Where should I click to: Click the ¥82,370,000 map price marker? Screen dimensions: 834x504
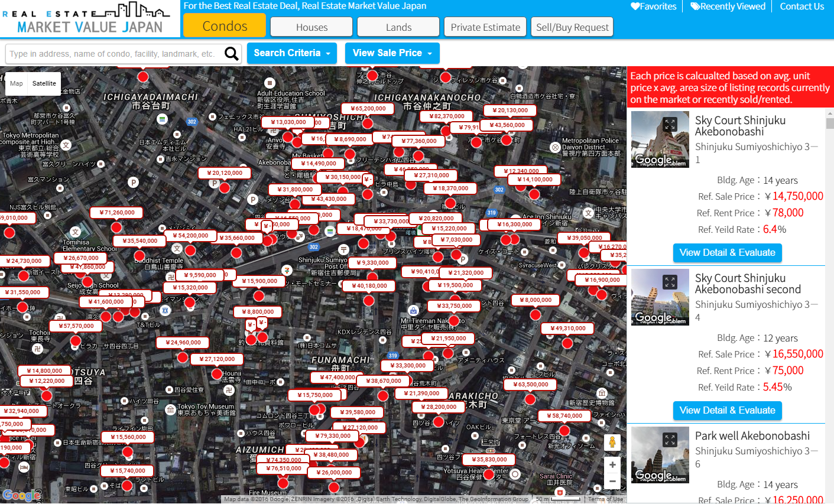(x=446, y=116)
